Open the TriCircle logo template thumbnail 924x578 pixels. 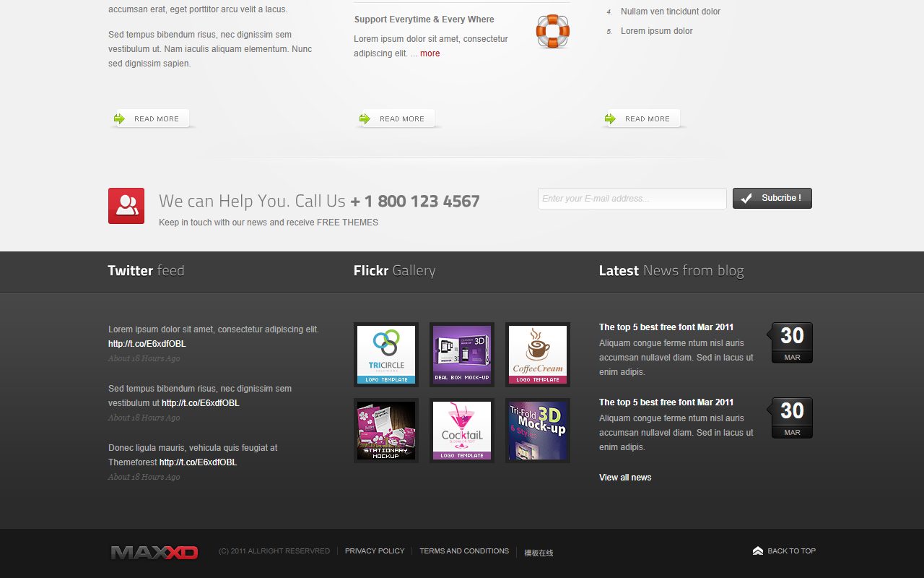(x=386, y=355)
